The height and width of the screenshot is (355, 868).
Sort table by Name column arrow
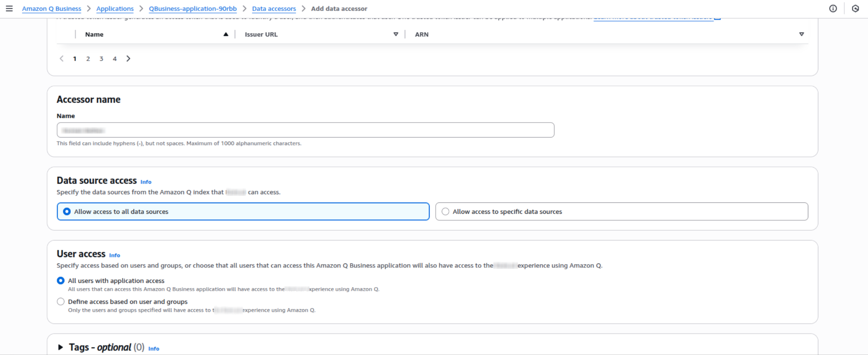click(x=226, y=34)
